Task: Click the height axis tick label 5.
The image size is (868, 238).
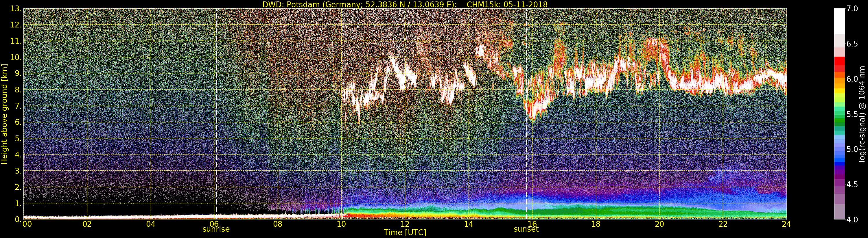Action: click(18, 138)
